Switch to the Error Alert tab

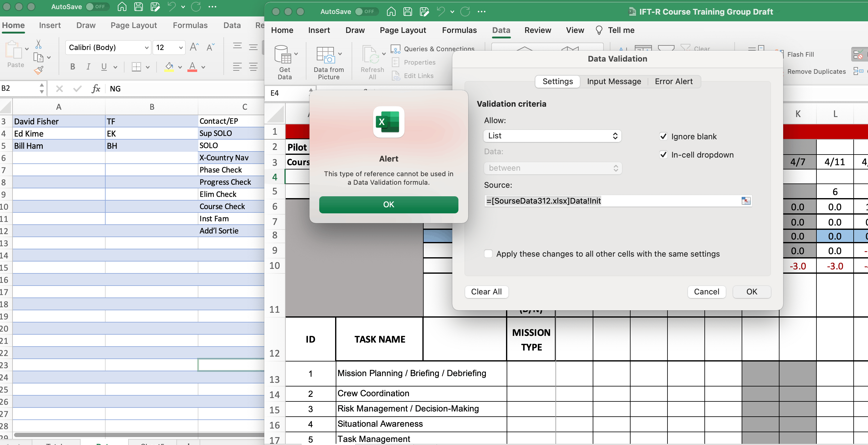(673, 81)
